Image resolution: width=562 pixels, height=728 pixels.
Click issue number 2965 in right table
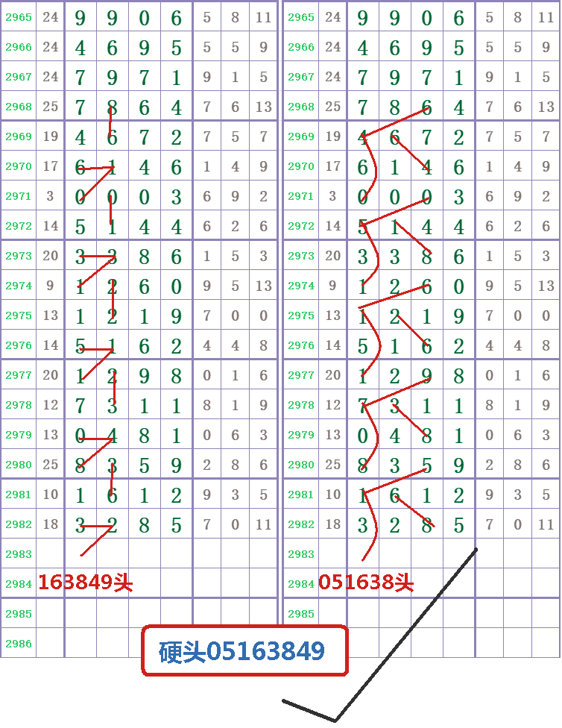pyautogui.click(x=301, y=17)
